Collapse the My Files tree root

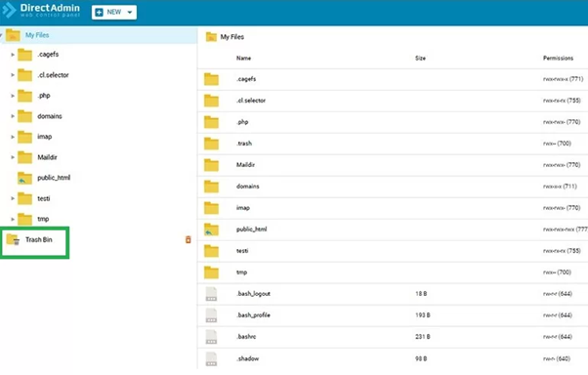(2, 35)
